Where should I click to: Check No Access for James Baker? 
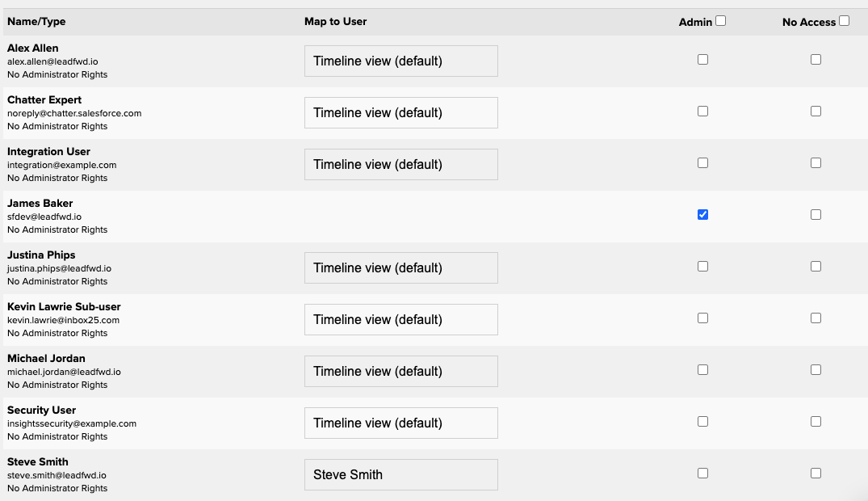(x=816, y=214)
